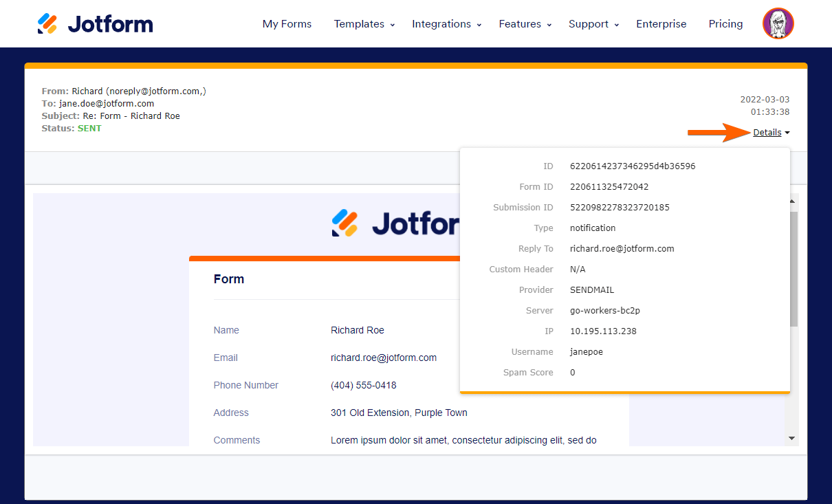The image size is (832, 504).
Task: Click phone number (404) 555-0418
Action: (x=364, y=386)
